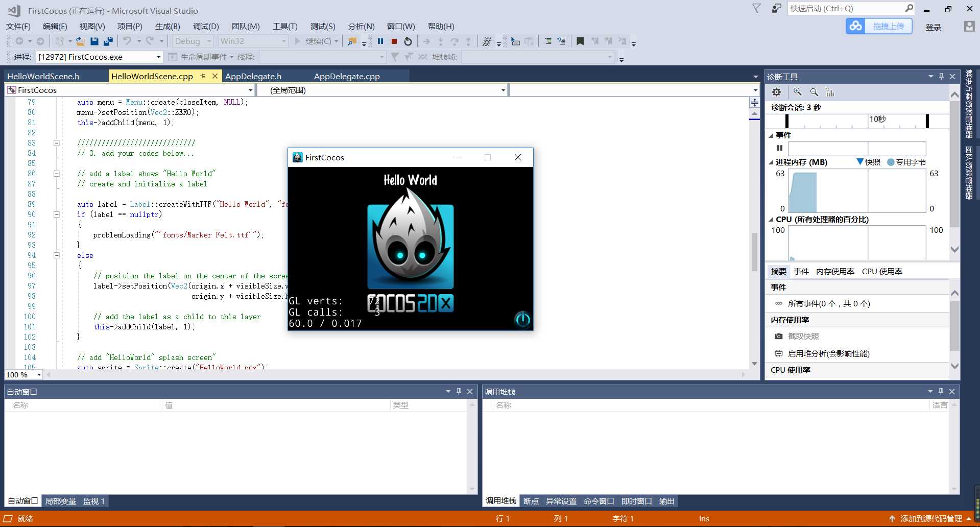Click 启用堆分析 link
The width and height of the screenshot is (980, 527).
pyautogui.click(x=828, y=354)
